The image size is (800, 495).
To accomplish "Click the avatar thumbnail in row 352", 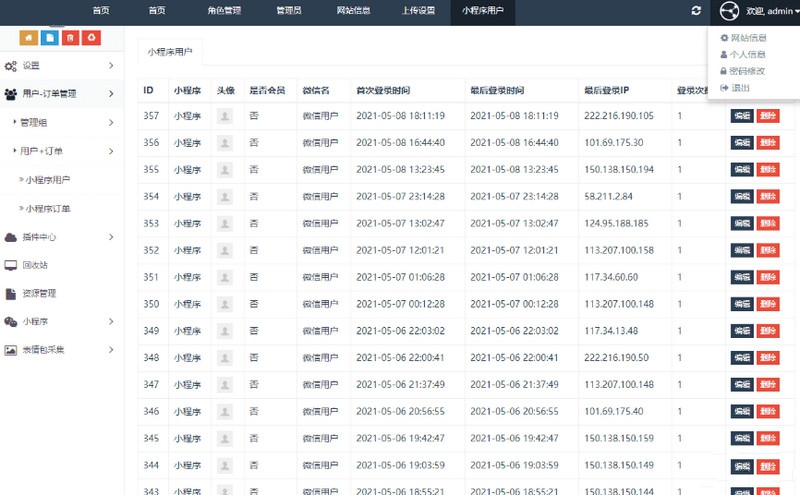I will point(224,250).
